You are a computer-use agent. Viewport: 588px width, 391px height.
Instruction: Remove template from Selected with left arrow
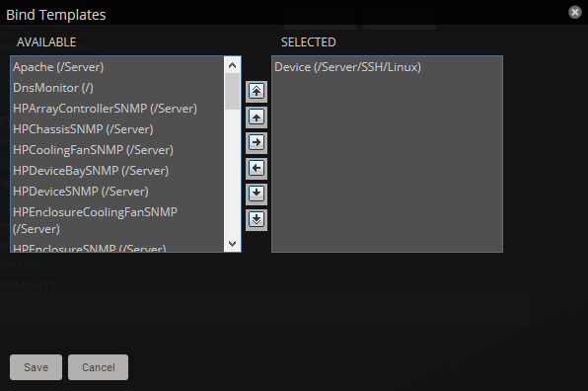click(257, 169)
